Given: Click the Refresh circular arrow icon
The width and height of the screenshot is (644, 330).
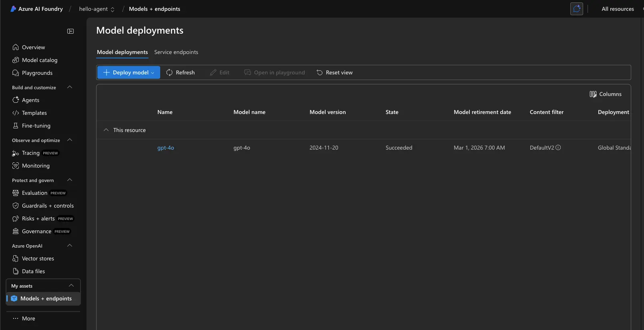Looking at the screenshot, I should click(169, 72).
